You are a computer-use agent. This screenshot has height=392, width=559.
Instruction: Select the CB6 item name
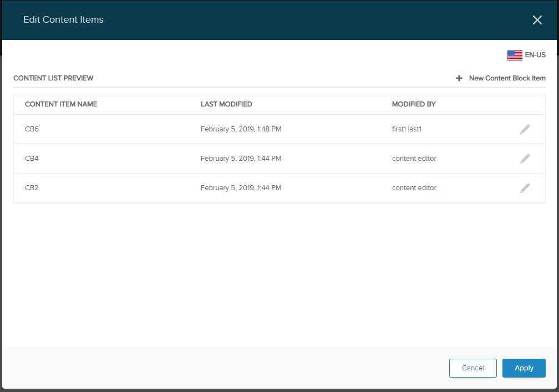pos(32,129)
